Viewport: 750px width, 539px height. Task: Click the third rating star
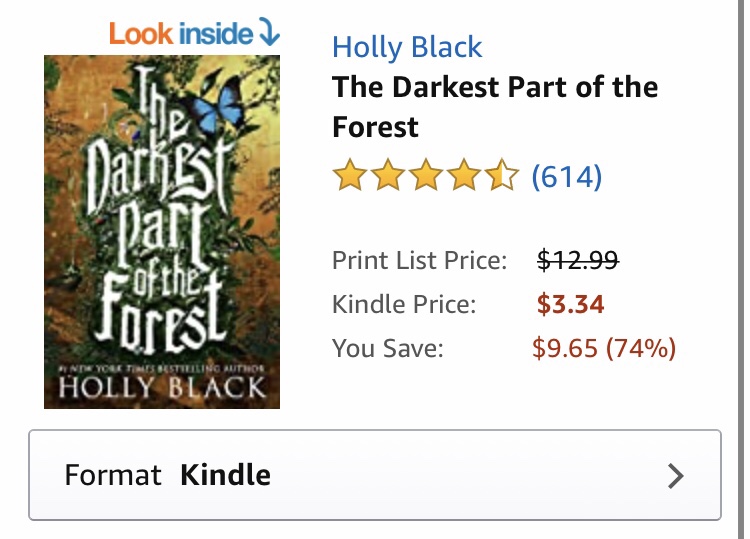426,178
